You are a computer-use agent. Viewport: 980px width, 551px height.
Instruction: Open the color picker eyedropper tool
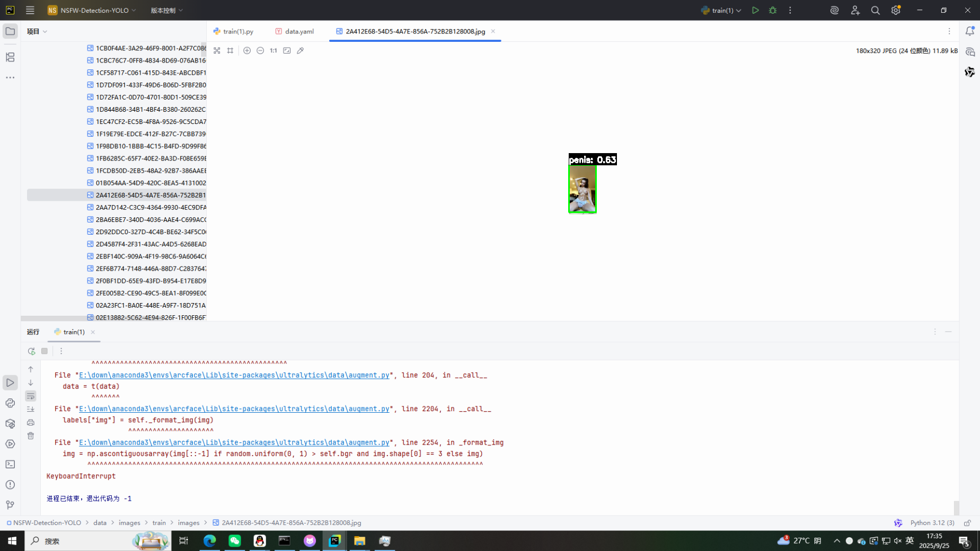coord(301,51)
